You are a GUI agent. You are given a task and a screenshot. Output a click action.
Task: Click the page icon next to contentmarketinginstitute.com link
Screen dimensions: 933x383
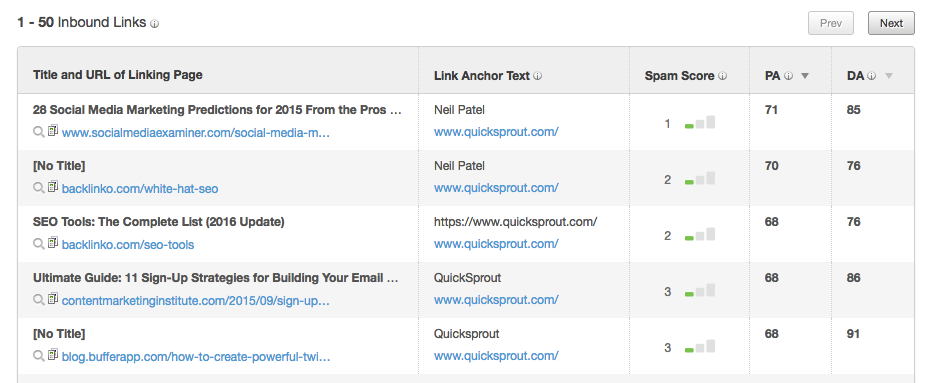53,299
